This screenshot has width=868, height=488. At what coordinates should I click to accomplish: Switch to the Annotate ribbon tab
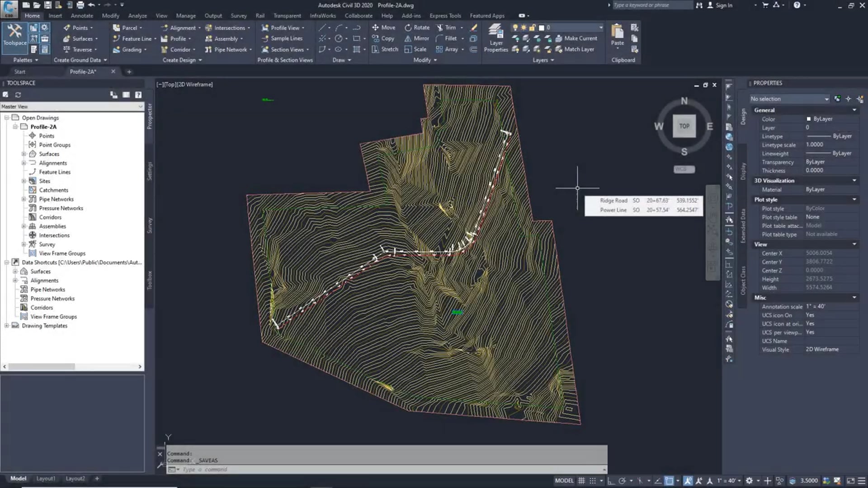coord(81,15)
